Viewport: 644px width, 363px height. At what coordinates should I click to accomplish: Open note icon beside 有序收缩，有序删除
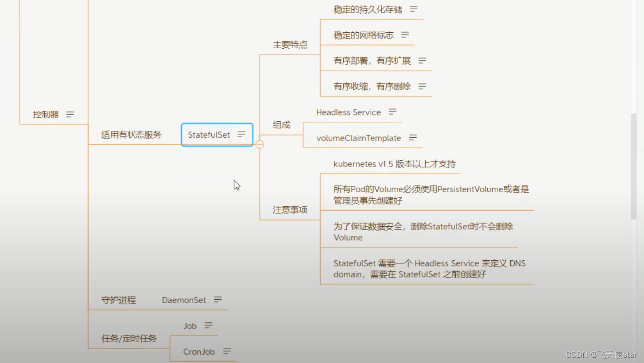point(422,86)
